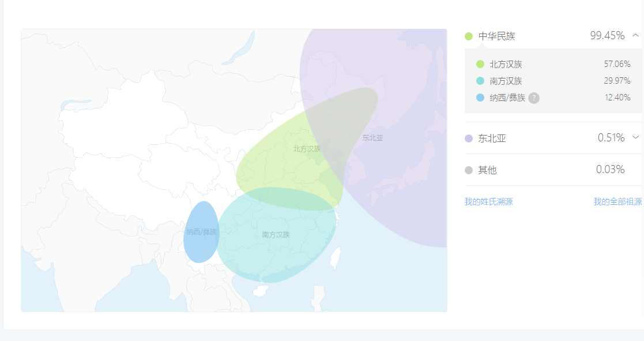Click the green dot next to 中华民族
This screenshot has width=644, height=341.
(x=469, y=36)
